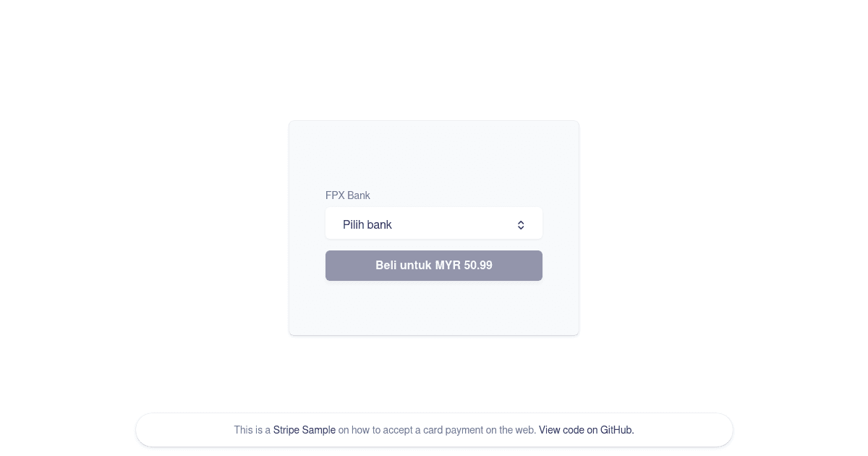
Task: Click the footer info pill
Action: pos(434,430)
